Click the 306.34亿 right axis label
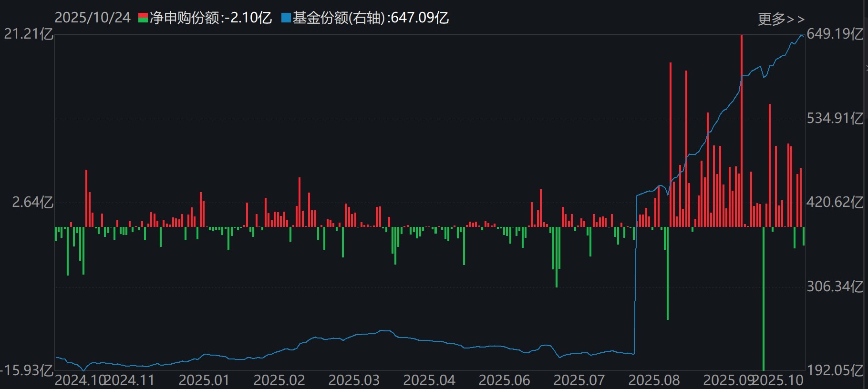Screen dimensions: 868x389 pos(835,287)
